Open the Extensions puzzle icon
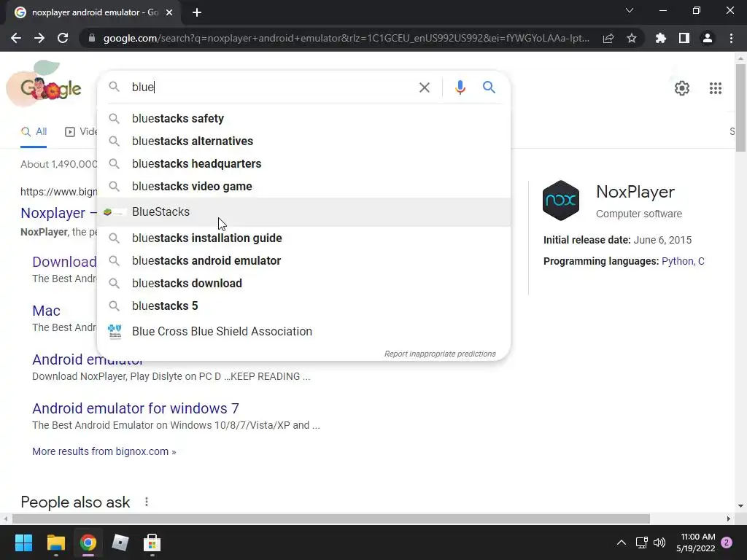The image size is (747, 560). [661, 38]
